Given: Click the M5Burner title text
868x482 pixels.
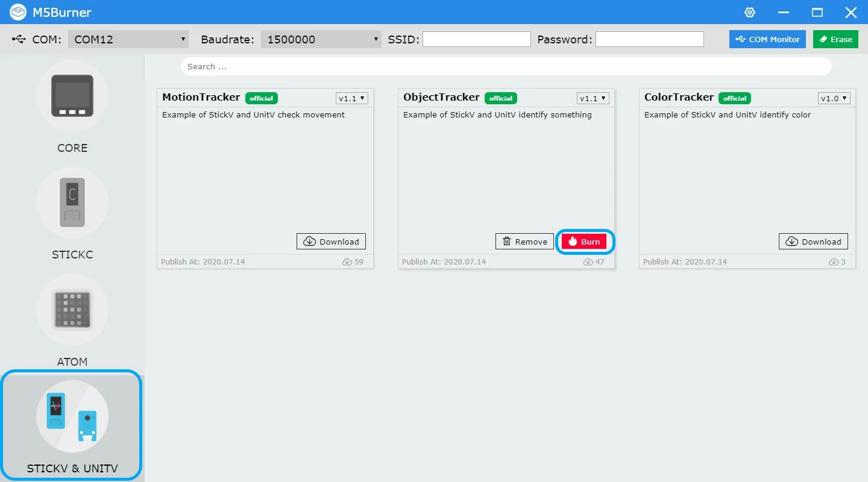Looking at the screenshot, I should (x=62, y=12).
